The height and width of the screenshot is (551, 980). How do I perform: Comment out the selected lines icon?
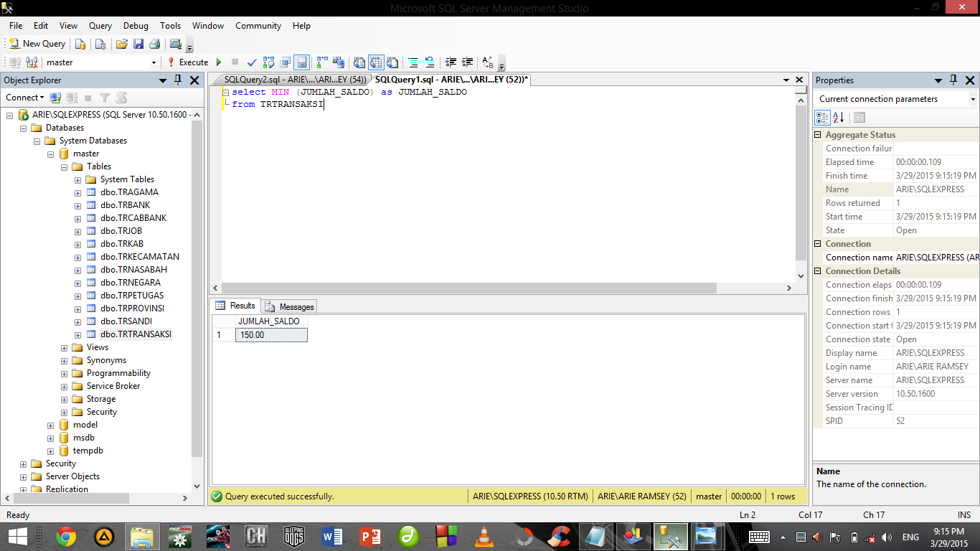413,62
